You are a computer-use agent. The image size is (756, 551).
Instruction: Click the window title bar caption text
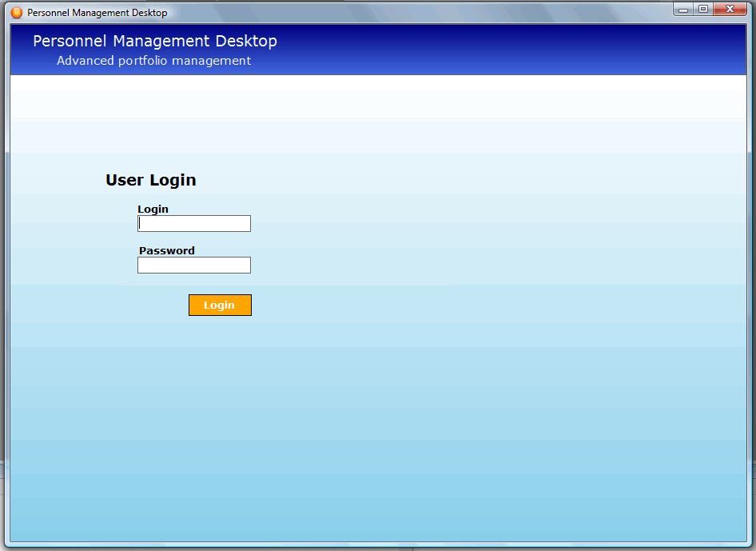point(97,13)
